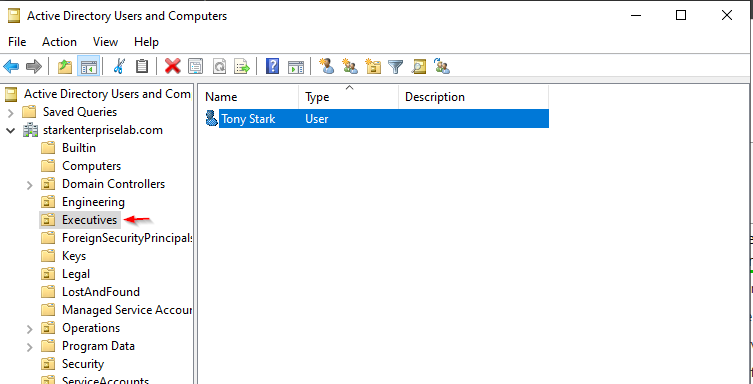753x384 pixels.
Task: Select the Keys container
Action: 74,256
